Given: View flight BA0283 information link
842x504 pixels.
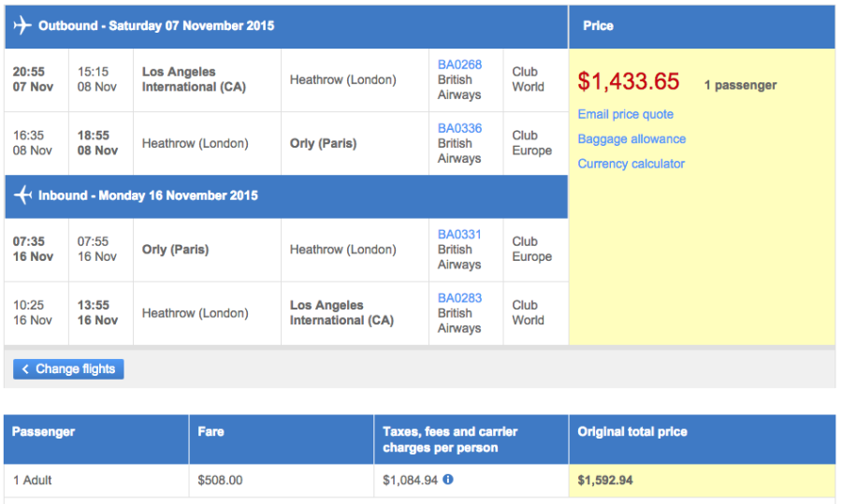Looking at the screenshot, I should (459, 298).
